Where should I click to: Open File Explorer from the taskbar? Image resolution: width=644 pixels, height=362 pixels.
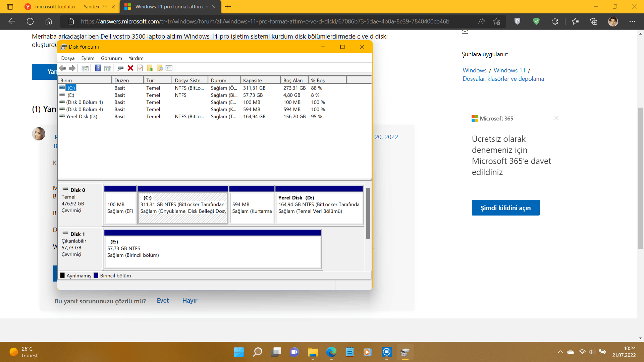(313, 352)
